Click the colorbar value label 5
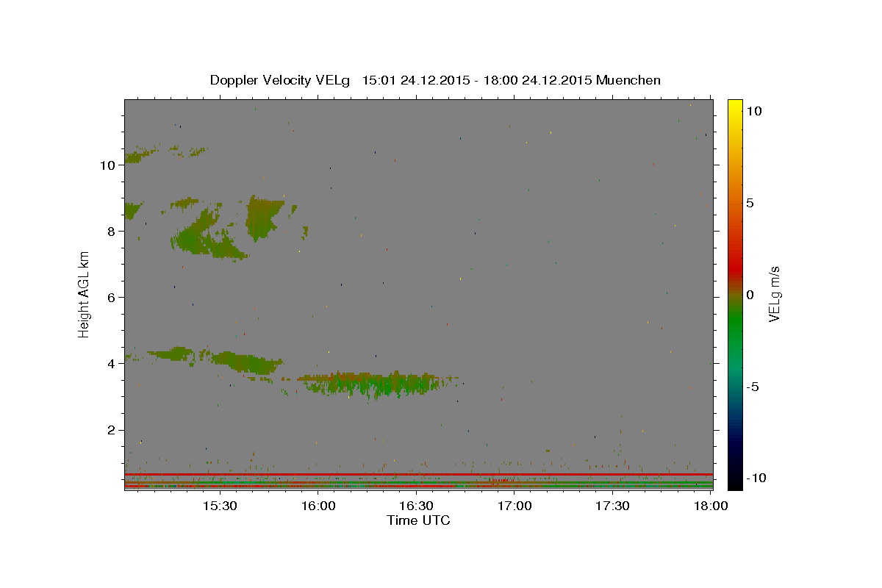This screenshot has width=882, height=588. click(x=750, y=203)
